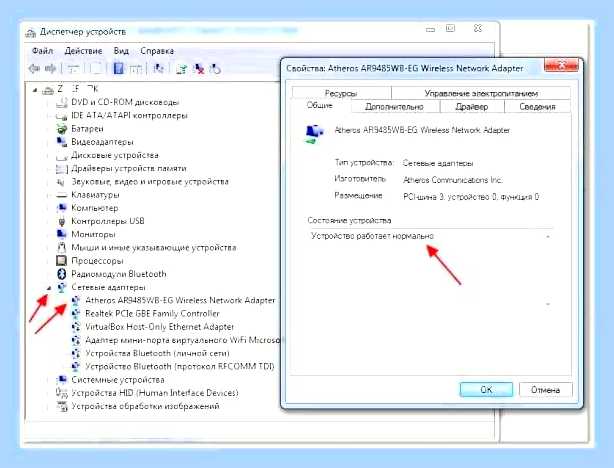This screenshot has height=468, width=614.
Task: Open the Драйвер tab
Action: coord(472,107)
